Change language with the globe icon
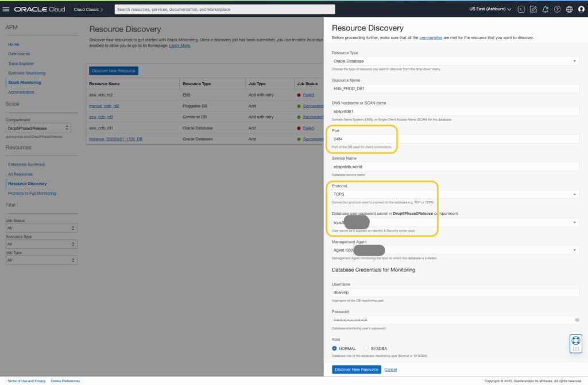The image size is (588, 385). 569,9
